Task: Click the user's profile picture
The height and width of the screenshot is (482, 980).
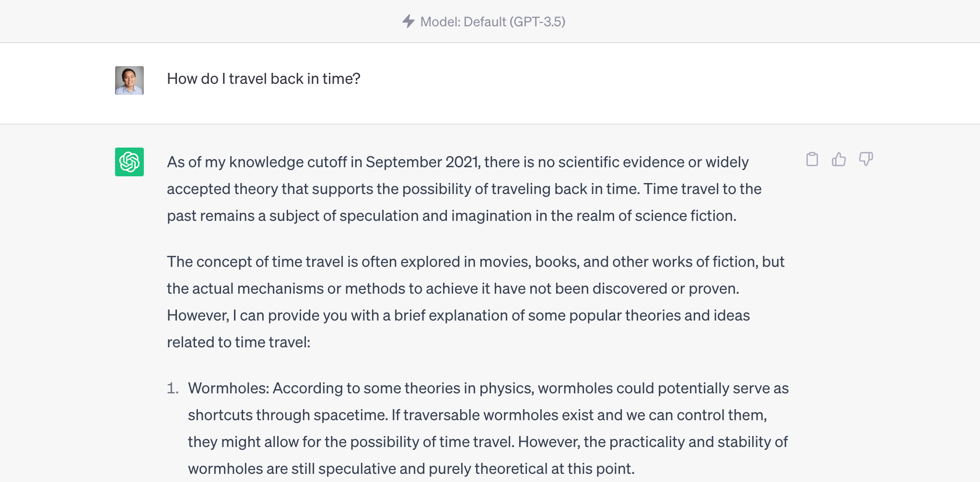Action: 129,80
